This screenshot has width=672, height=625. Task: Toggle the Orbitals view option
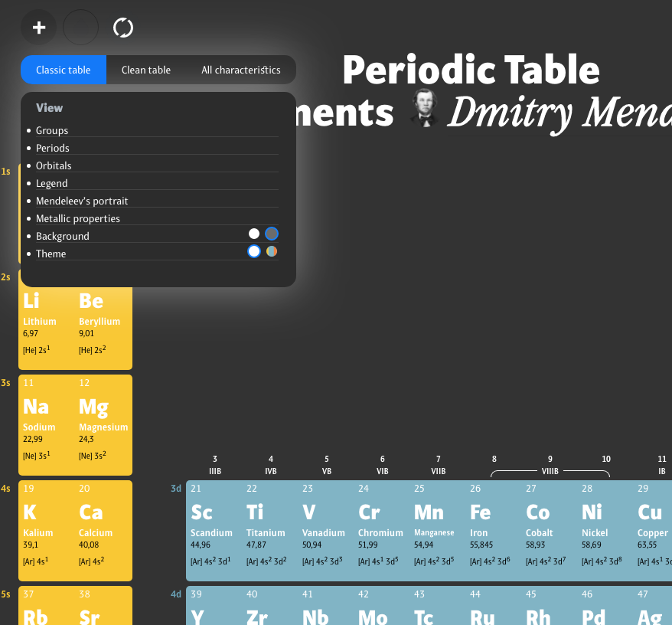click(54, 165)
